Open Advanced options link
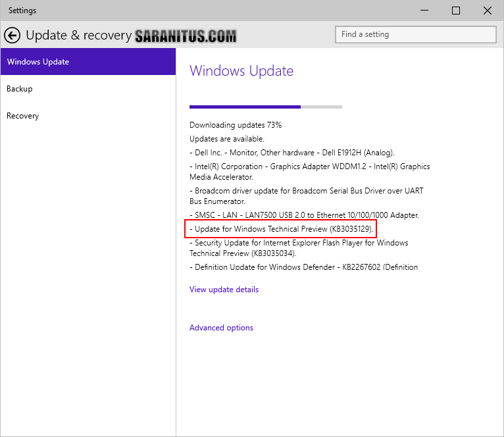The width and height of the screenshot is (504, 437). 221,328
